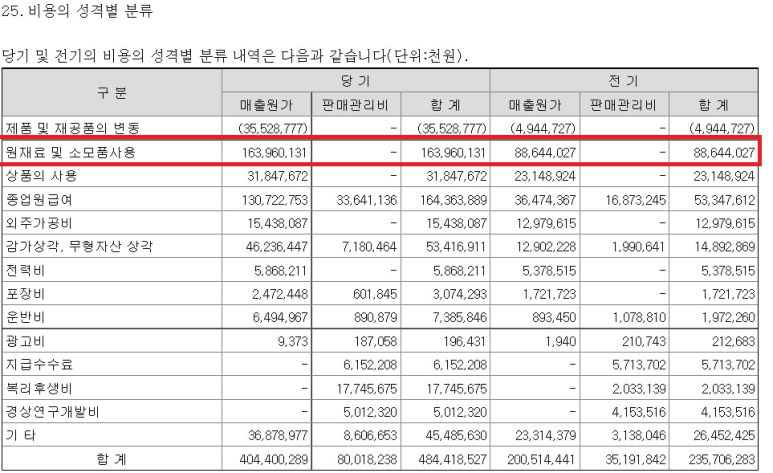Click the value 8,606,653
Viewport: 773px width, 473px height.
click(370, 435)
